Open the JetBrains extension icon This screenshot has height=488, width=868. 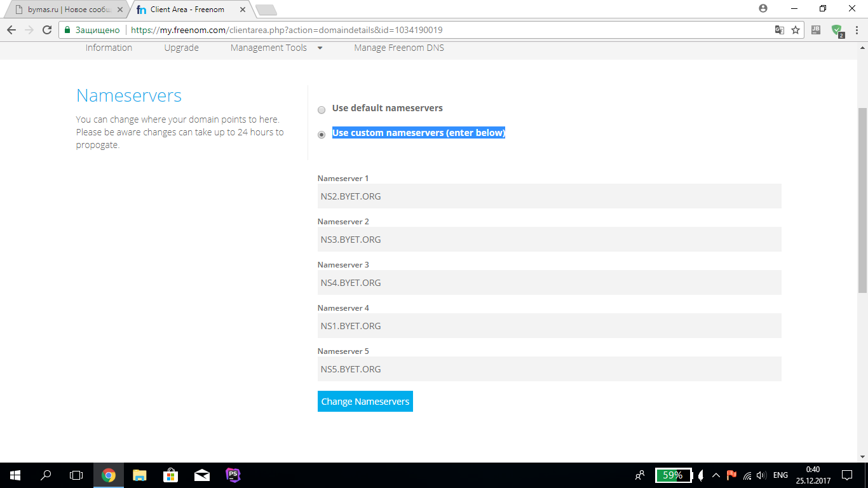[816, 30]
